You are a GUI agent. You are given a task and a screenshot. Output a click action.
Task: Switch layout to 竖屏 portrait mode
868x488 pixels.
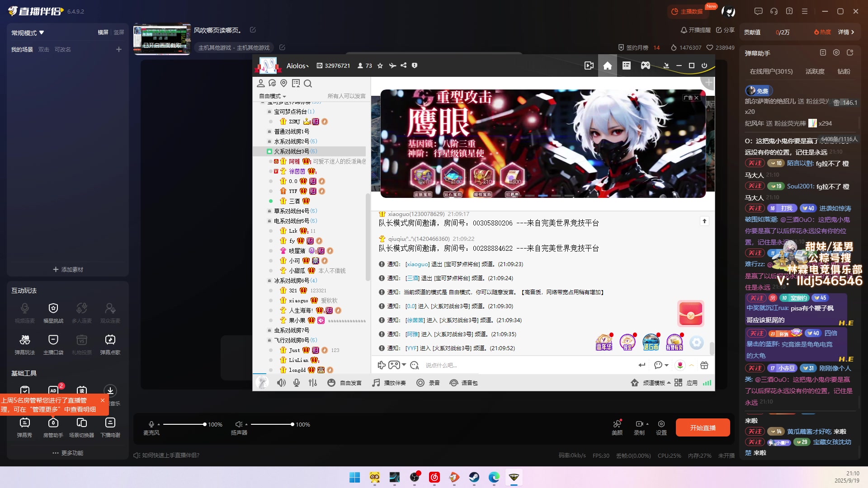119,33
